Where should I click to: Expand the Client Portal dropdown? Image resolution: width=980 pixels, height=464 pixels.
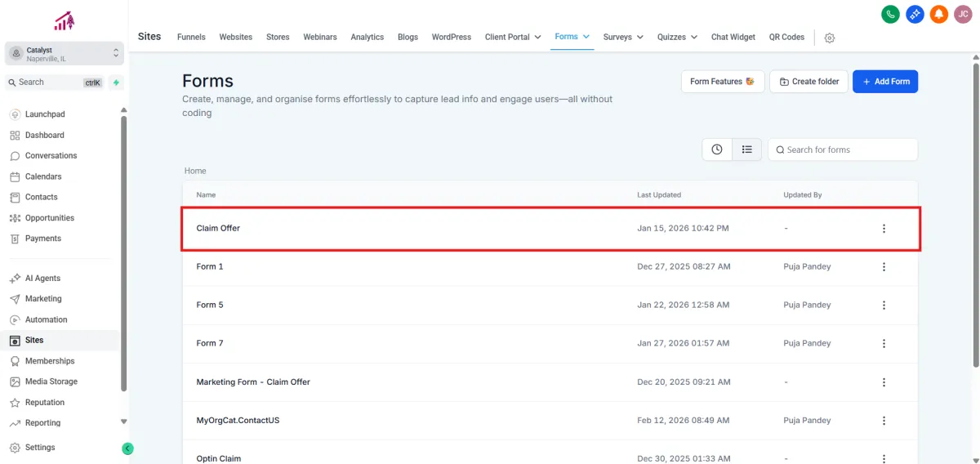click(513, 37)
